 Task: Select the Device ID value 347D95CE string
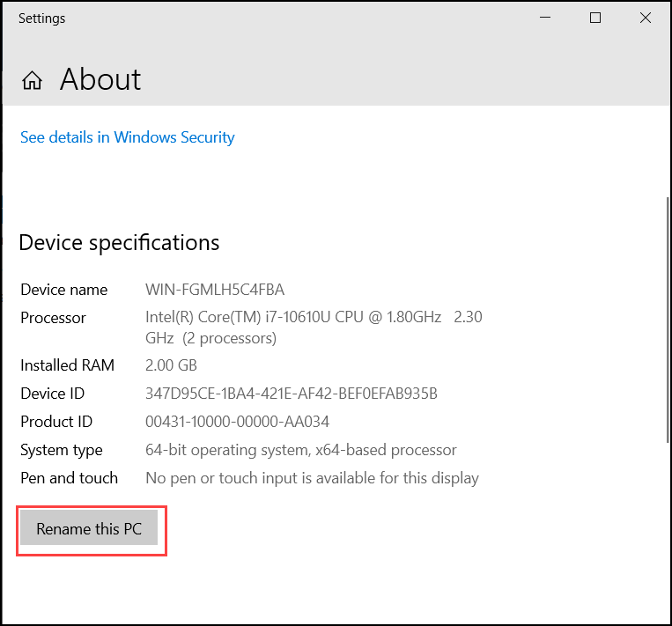[x=292, y=394]
